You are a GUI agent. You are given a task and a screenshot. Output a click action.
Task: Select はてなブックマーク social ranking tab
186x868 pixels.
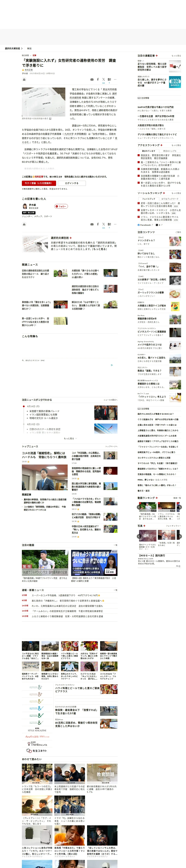(170, 199)
